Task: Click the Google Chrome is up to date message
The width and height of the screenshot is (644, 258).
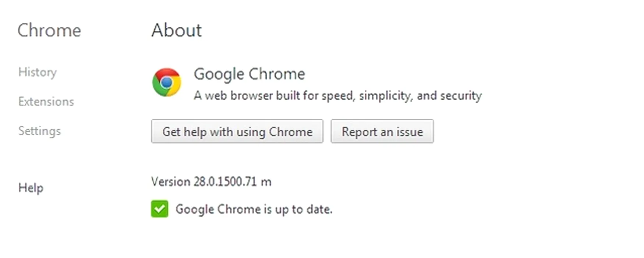Action: click(x=254, y=209)
